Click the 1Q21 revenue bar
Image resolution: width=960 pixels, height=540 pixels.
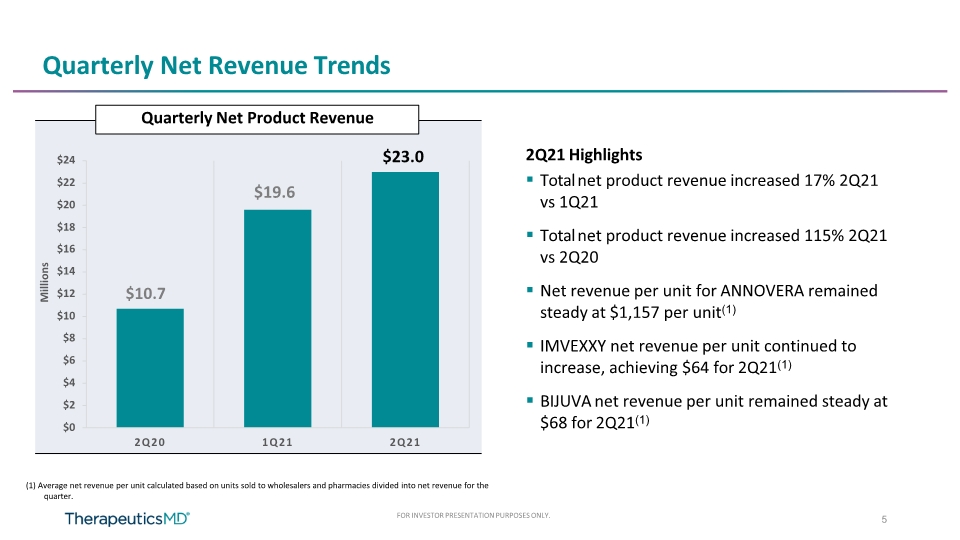277,318
